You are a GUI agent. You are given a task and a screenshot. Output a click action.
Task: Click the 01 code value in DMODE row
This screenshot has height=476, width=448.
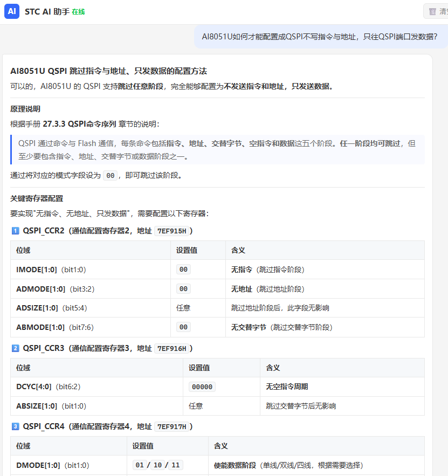click(x=140, y=465)
